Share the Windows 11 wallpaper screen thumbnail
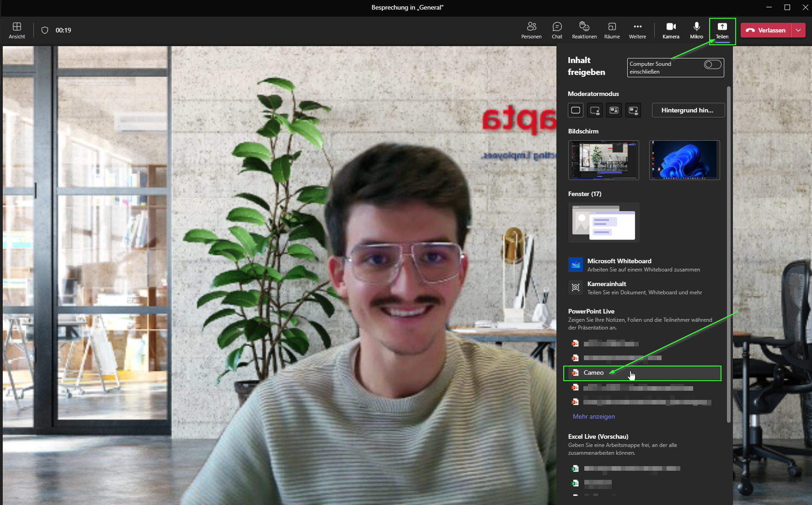The height and width of the screenshot is (505, 812). pyautogui.click(x=684, y=160)
